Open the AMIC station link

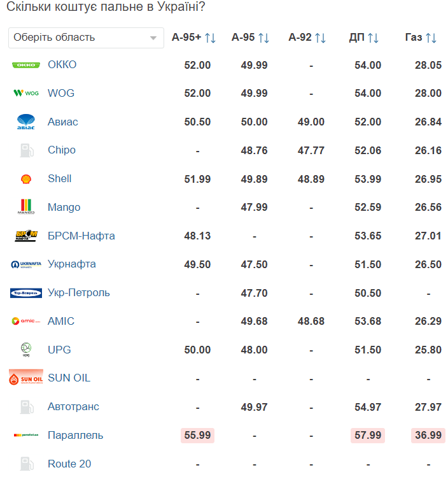coord(61,321)
